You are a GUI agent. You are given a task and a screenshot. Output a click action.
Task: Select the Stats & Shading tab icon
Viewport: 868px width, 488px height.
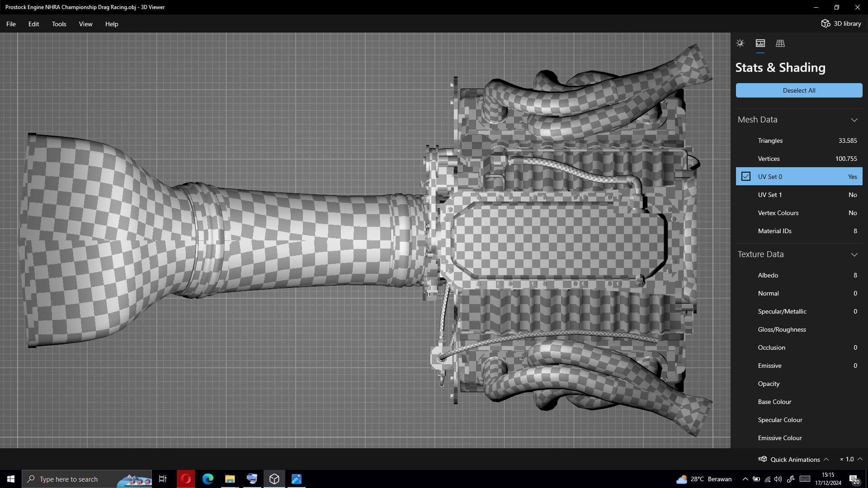pyautogui.click(x=760, y=43)
